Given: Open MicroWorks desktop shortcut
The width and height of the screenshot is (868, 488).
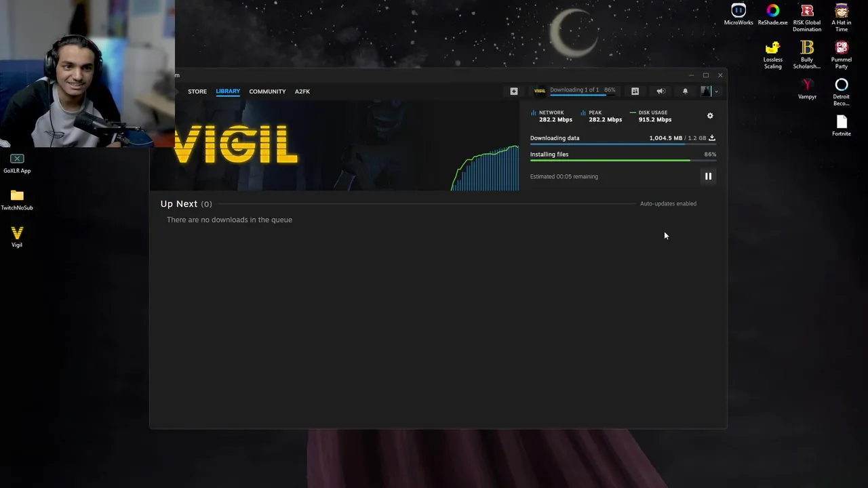Looking at the screenshot, I should pyautogui.click(x=738, y=15).
